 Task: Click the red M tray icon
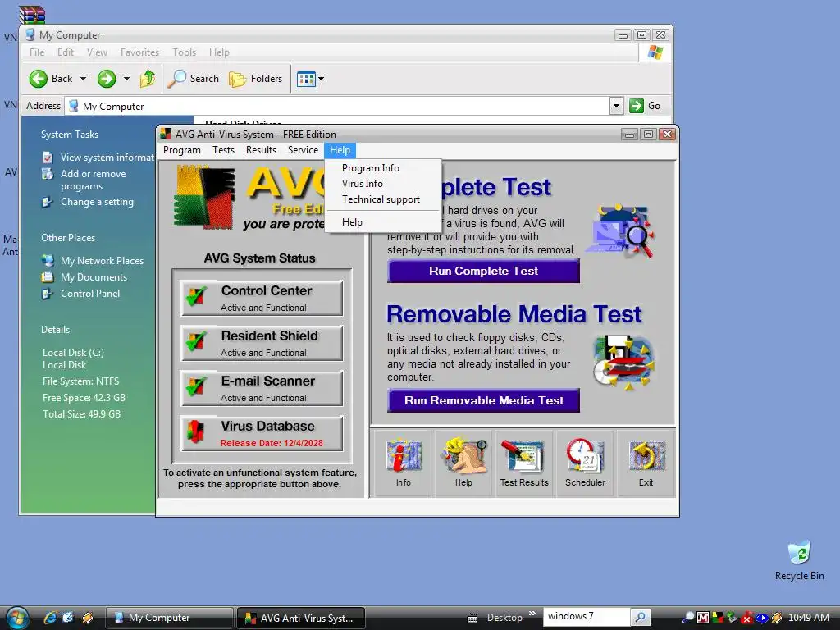tap(703, 618)
